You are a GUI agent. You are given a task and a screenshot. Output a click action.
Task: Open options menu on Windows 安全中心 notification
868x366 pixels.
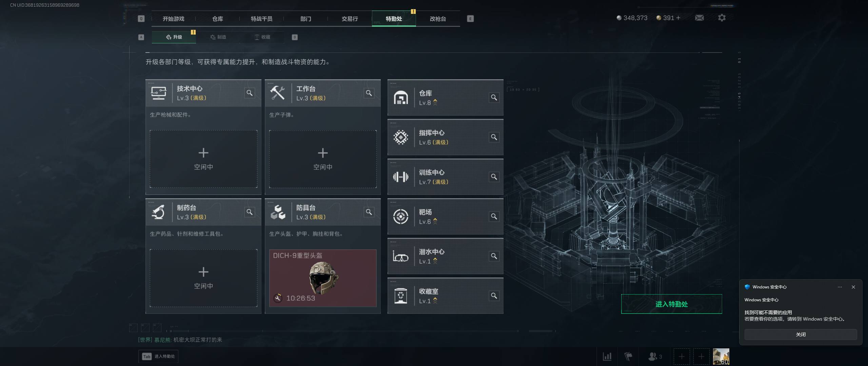[840, 287]
